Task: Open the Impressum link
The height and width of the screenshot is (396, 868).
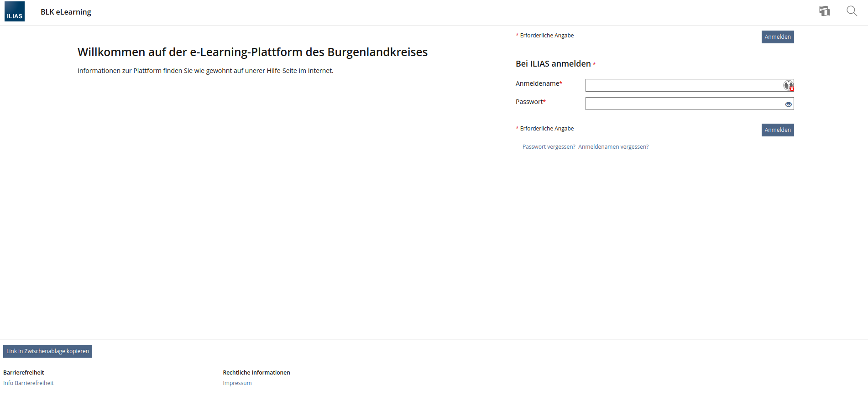Action: click(x=237, y=383)
